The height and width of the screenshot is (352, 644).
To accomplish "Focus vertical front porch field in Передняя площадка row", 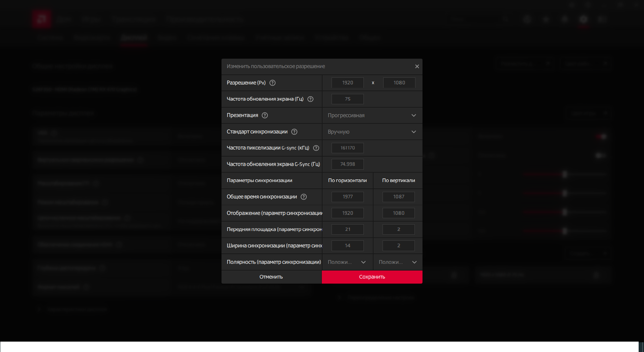I will [x=399, y=229].
